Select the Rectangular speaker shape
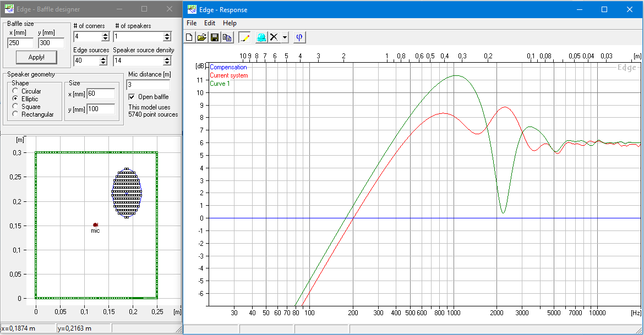Screen dimensions: 644x335 (16, 114)
